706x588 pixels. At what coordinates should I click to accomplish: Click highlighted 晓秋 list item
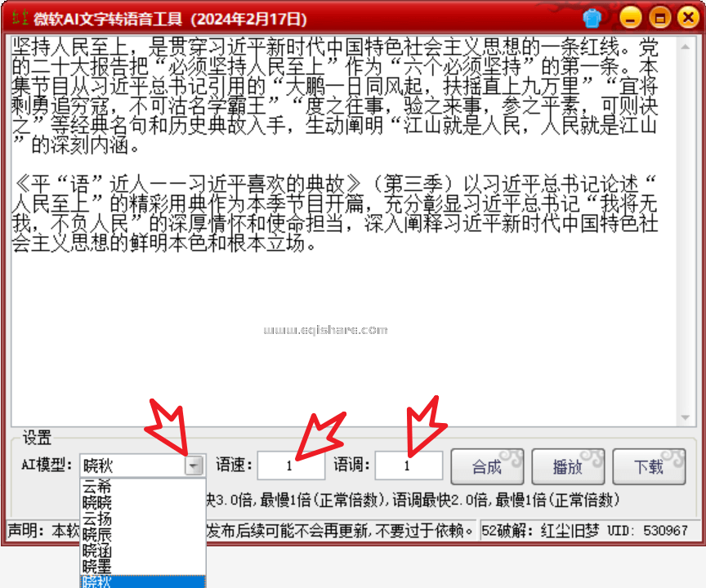point(97,581)
